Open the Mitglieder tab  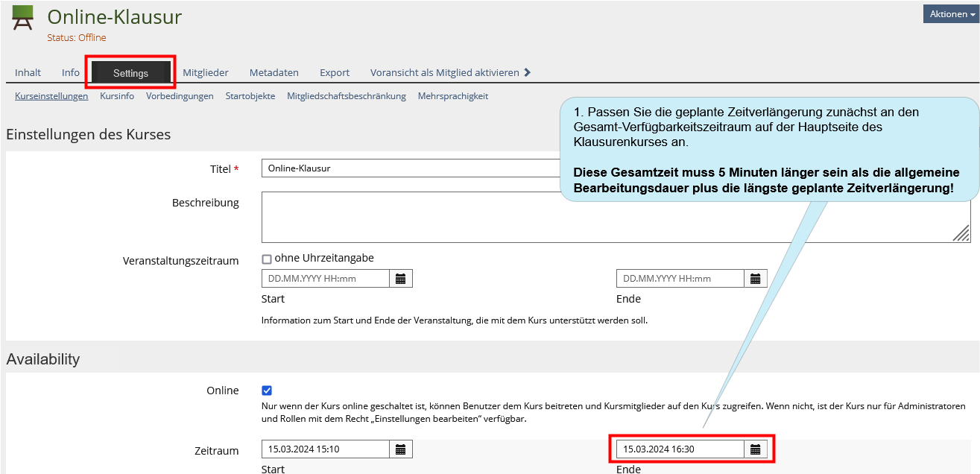point(206,72)
